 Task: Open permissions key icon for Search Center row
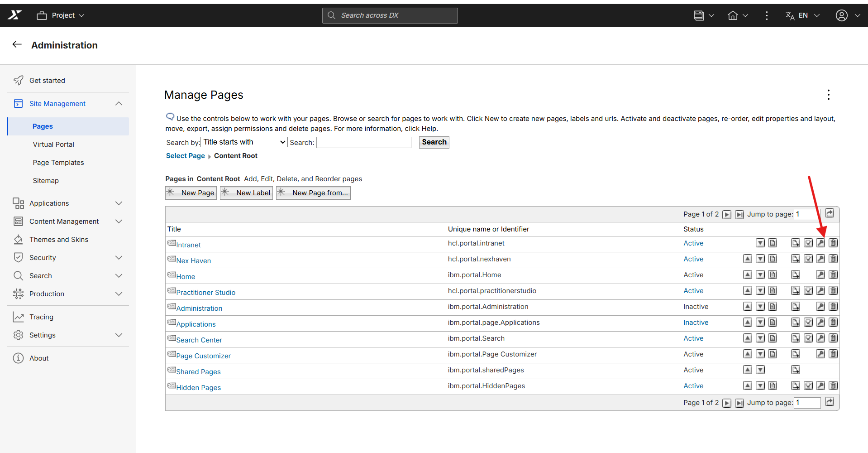(x=820, y=338)
